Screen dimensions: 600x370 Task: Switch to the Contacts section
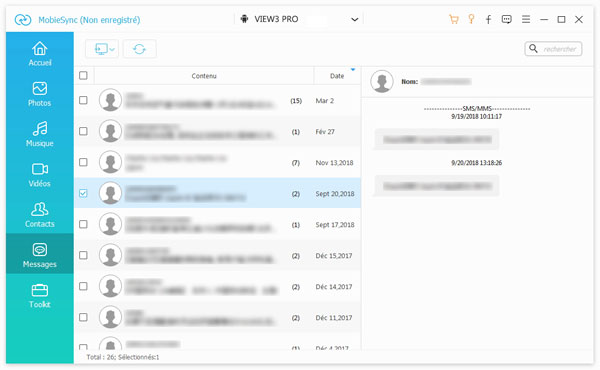pyautogui.click(x=40, y=215)
